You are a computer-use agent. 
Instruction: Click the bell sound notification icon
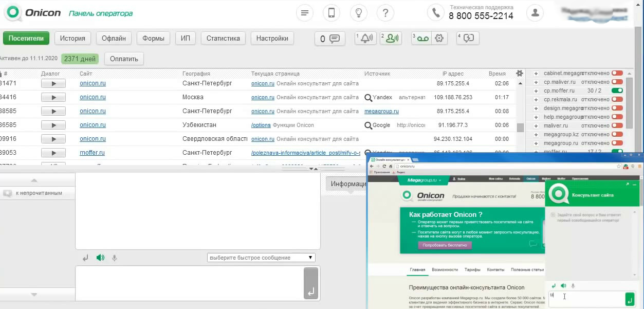(x=365, y=39)
